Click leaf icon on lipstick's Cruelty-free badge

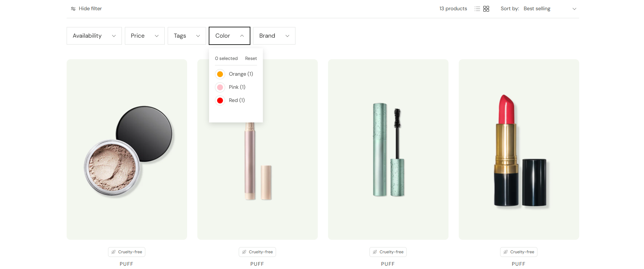(506, 252)
